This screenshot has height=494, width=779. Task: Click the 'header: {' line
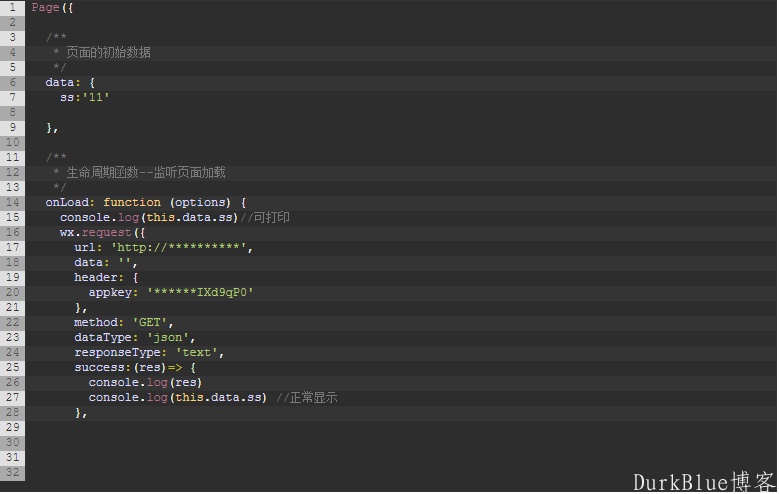coord(106,277)
